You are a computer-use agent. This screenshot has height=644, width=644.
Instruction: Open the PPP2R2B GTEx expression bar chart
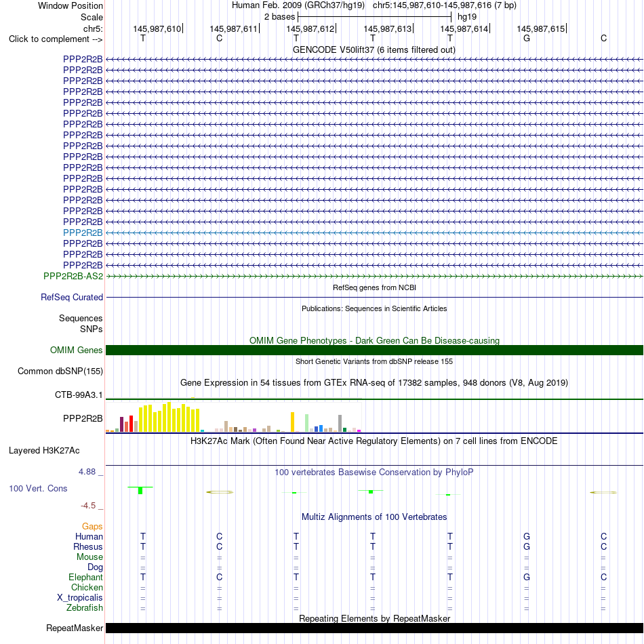[234, 417]
